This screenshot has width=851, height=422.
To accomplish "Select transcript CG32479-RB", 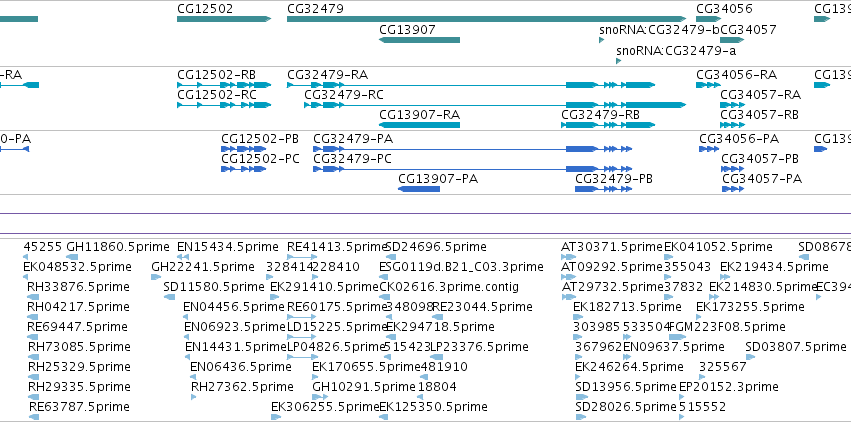I will 608,125.
